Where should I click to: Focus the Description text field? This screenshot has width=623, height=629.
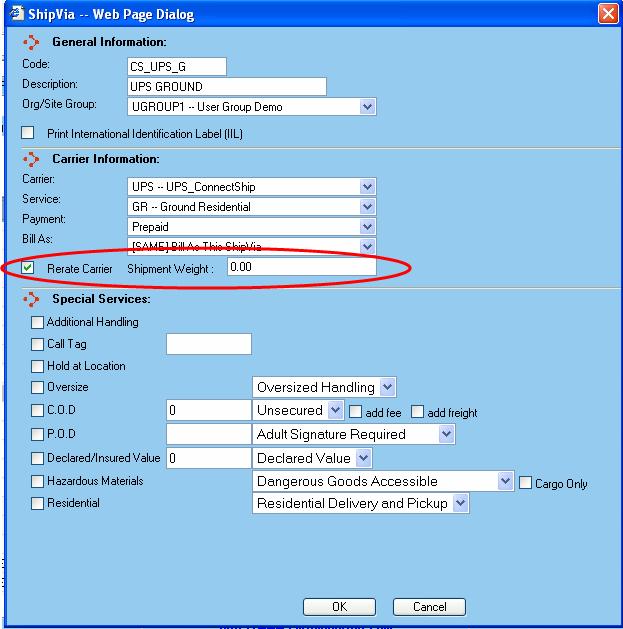(x=227, y=87)
